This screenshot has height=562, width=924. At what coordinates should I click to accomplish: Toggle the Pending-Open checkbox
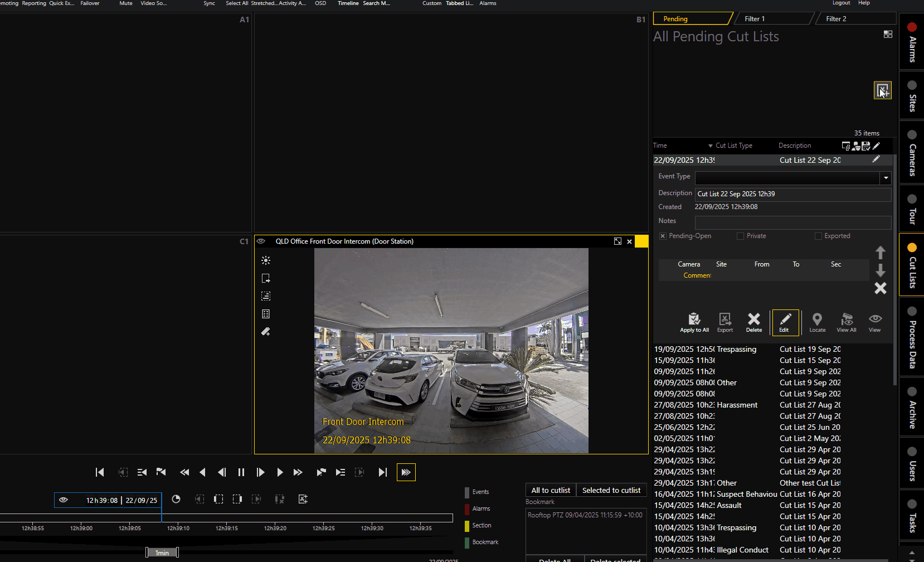(x=663, y=236)
